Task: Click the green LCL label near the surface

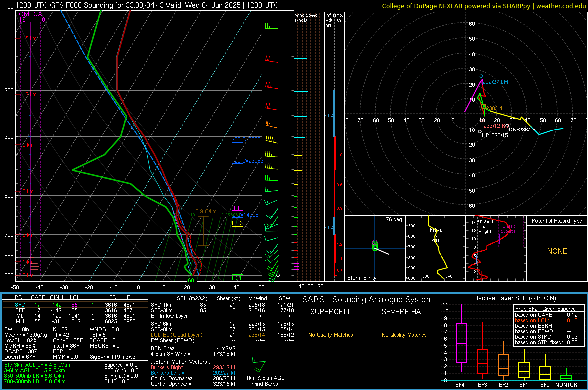Action: 237,278
